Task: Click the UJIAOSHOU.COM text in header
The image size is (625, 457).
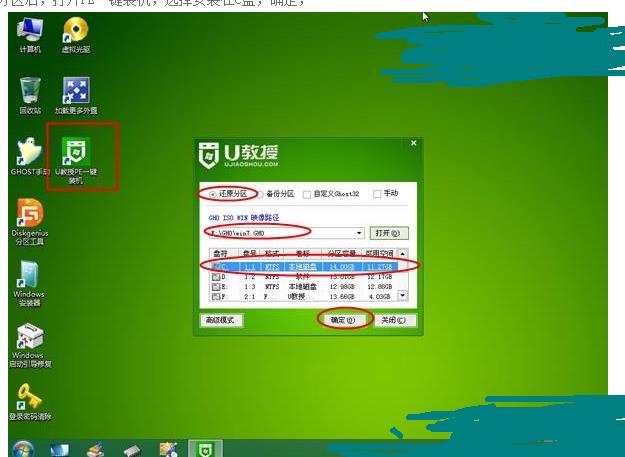Action: point(251,164)
